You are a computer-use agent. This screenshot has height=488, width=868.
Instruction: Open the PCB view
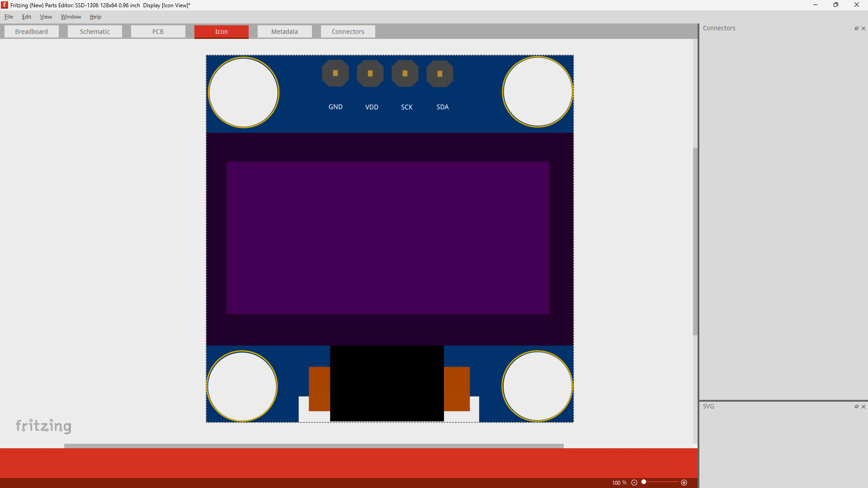pos(158,31)
